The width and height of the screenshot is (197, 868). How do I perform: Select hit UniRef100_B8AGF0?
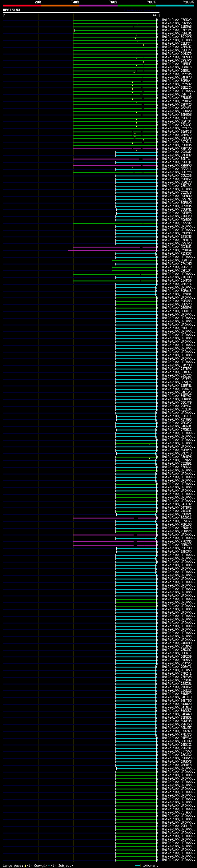pos(177,67)
